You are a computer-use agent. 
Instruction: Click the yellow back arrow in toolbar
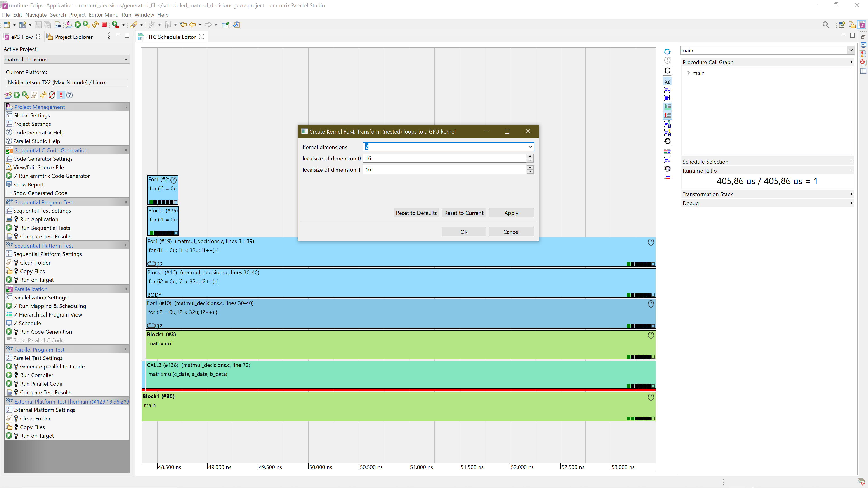point(192,25)
